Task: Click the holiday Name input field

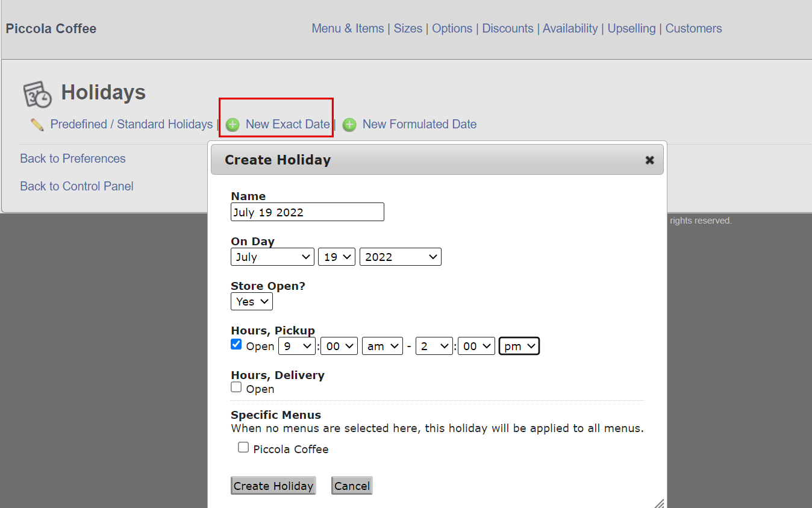Action: click(x=307, y=212)
